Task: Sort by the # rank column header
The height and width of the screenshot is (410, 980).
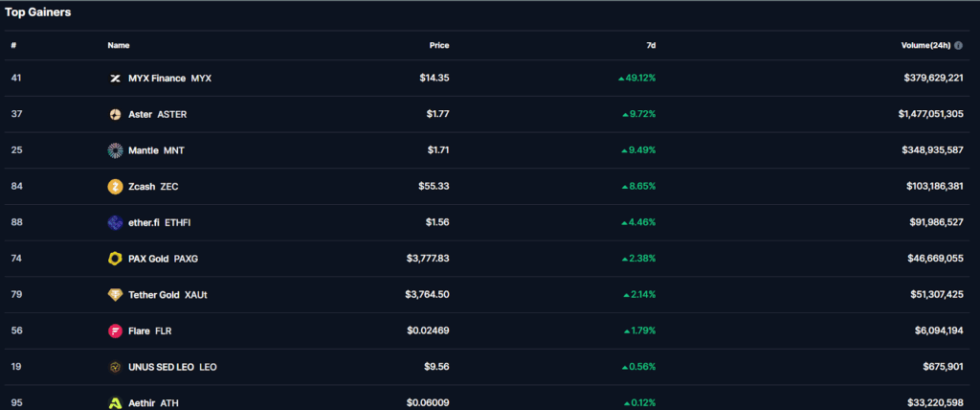Action: point(13,45)
